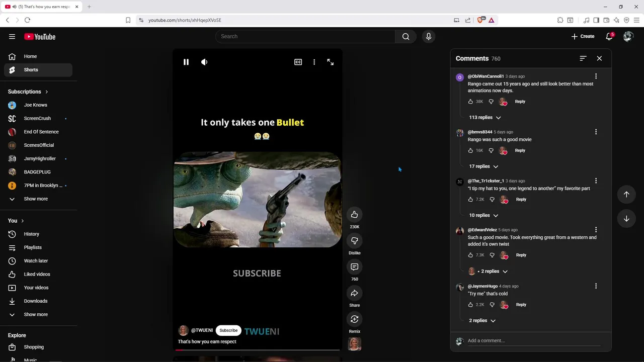
Task: Open Watch later list
Action: [38, 261]
